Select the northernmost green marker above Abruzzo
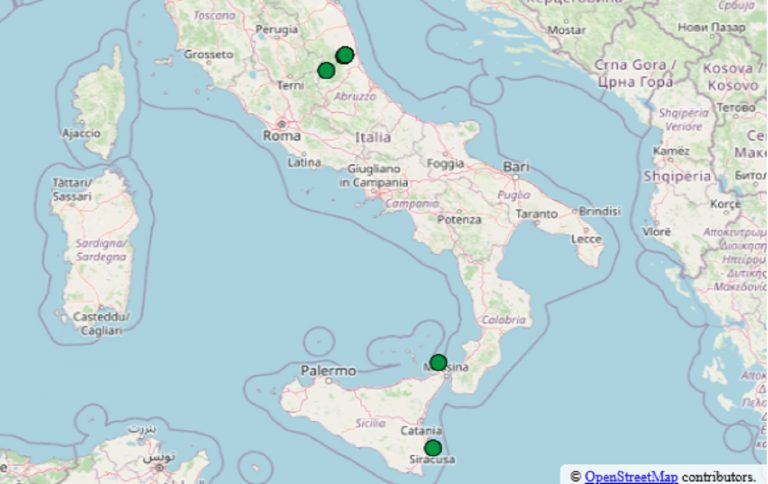Screen dimensions: 768x484 click(x=345, y=55)
